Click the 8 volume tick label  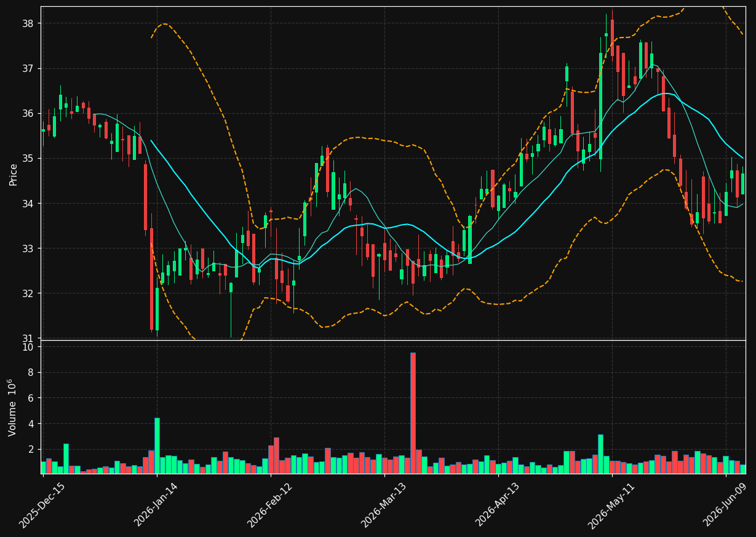(32, 373)
